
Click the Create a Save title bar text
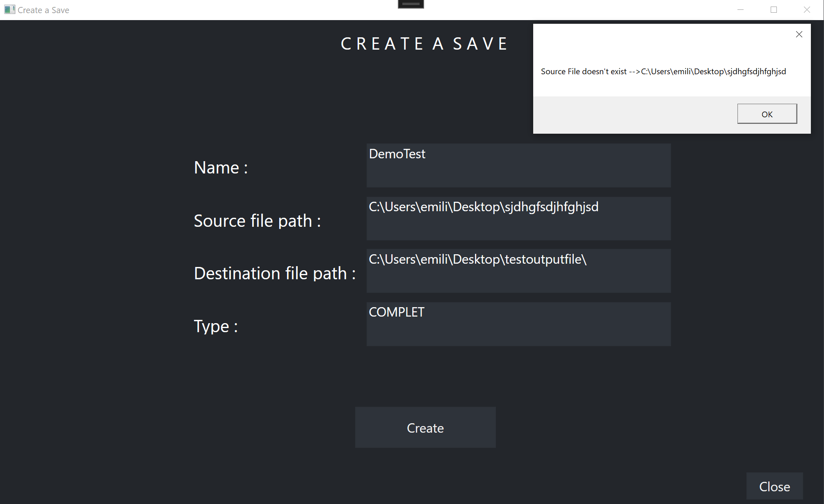tap(43, 9)
